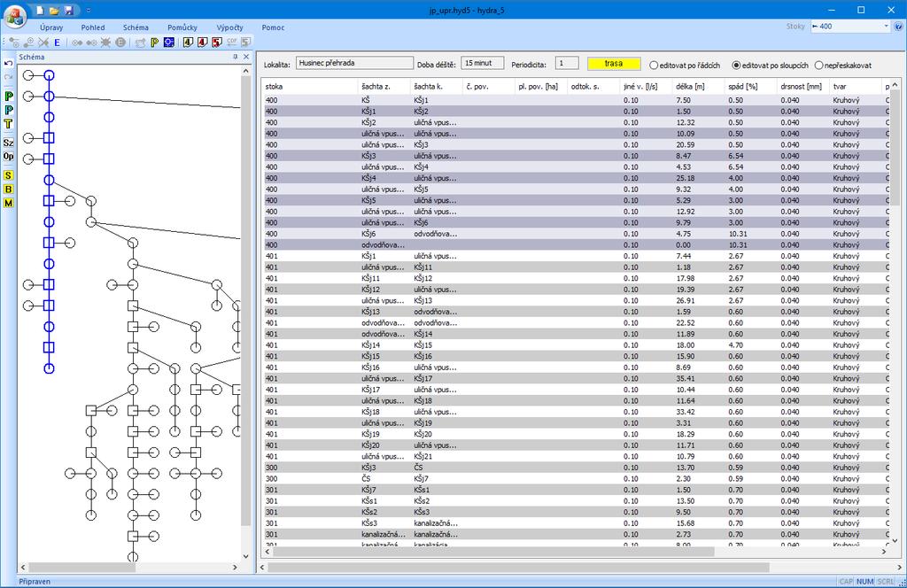
Task: Click the Op sidebar icon
Action: [x=8, y=156]
